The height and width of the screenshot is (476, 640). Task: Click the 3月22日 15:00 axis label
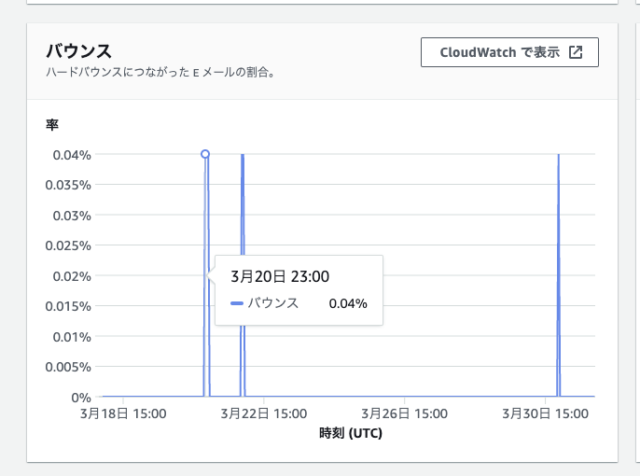264,414
